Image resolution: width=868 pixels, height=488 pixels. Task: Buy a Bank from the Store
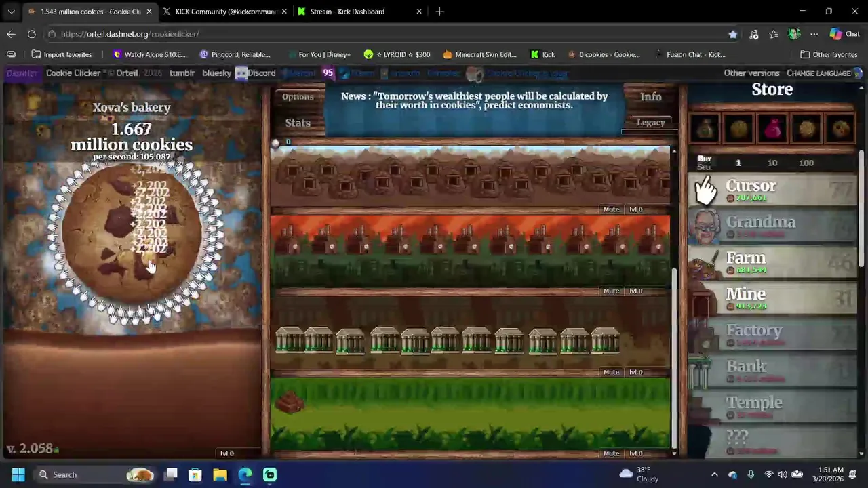point(772,371)
